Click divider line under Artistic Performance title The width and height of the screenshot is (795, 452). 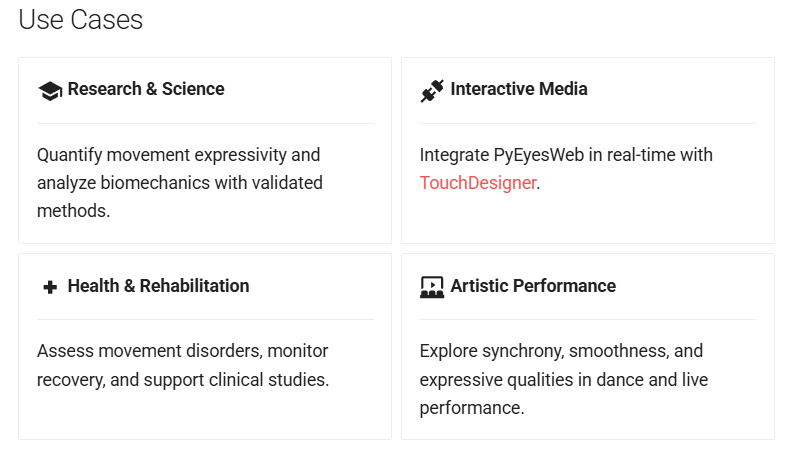pyautogui.click(x=588, y=319)
